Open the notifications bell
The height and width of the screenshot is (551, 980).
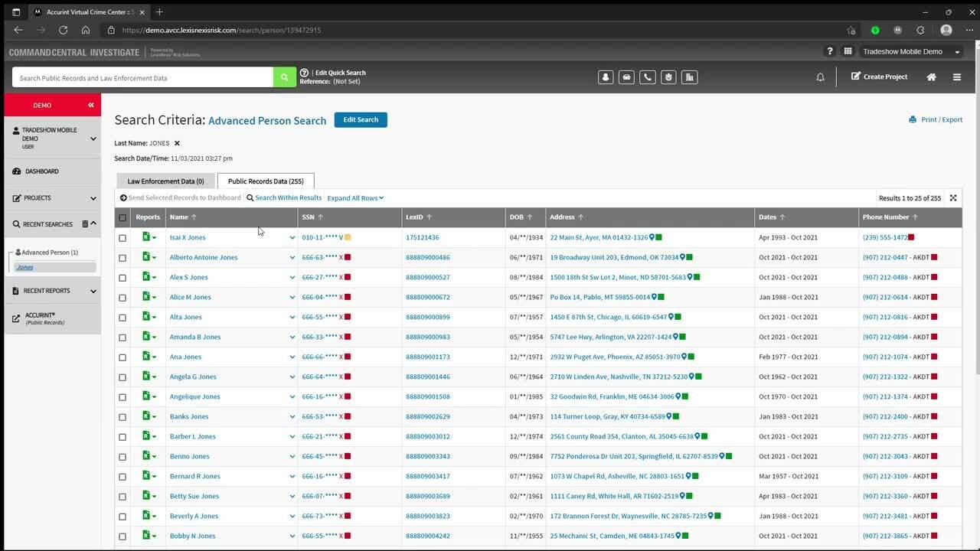pyautogui.click(x=820, y=77)
